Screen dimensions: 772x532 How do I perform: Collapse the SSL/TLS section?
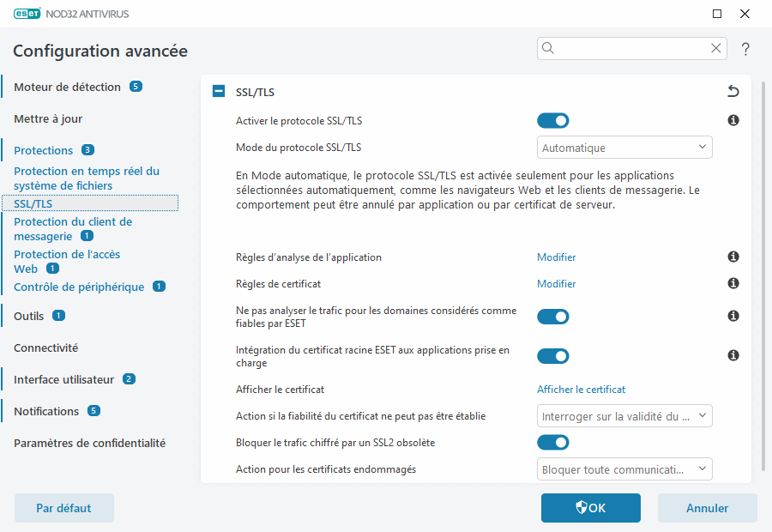[x=218, y=90]
